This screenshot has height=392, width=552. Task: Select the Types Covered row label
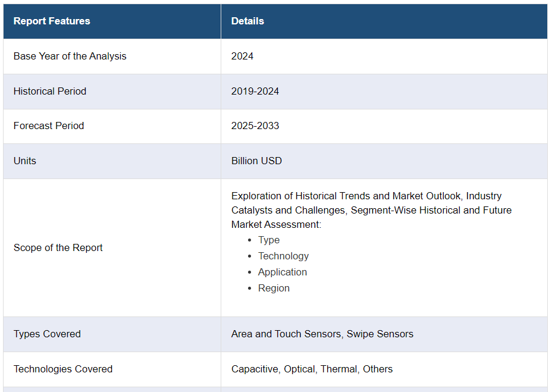pyautogui.click(x=47, y=334)
